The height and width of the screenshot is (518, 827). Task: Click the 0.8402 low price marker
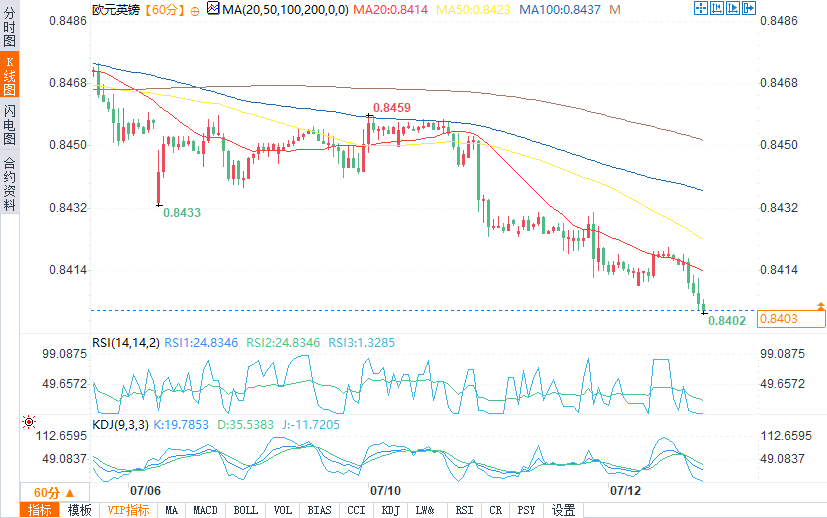pyautogui.click(x=727, y=321)
